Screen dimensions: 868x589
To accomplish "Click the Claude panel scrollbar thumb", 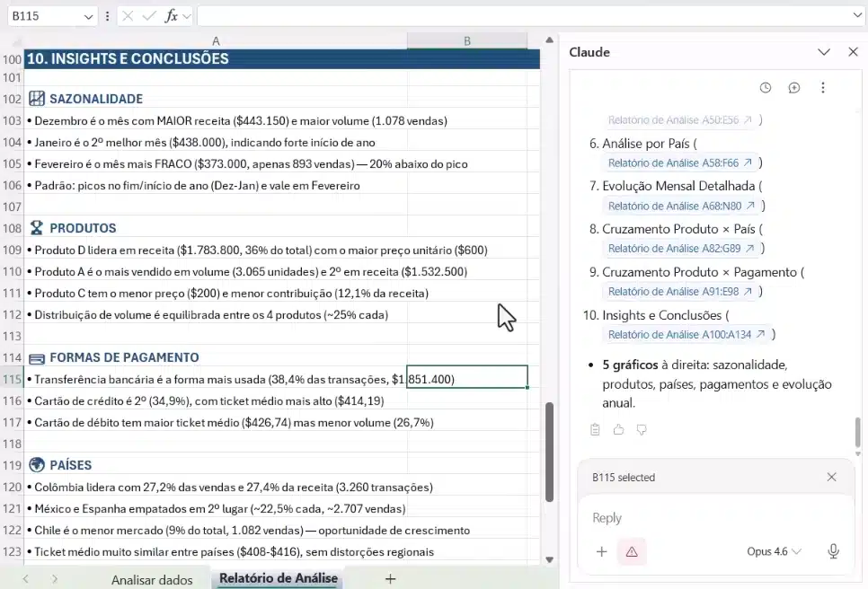I will (x=857, y=433).
